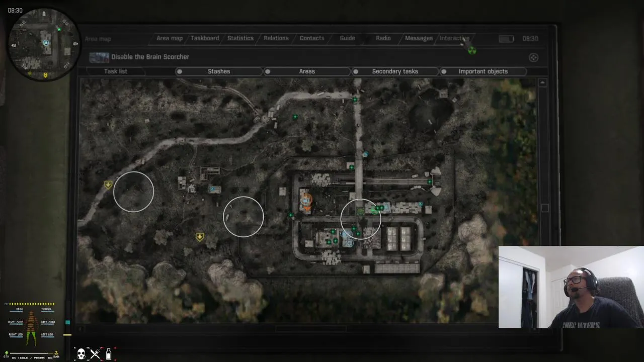Open the Radio tab

383,38
